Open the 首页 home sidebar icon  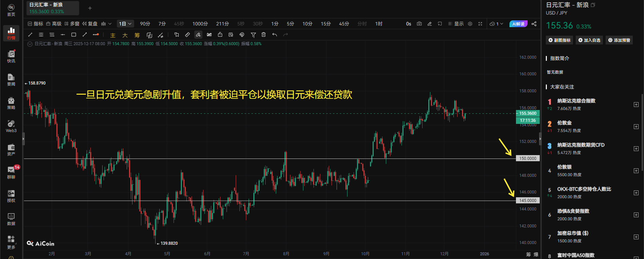click(11, 10)
